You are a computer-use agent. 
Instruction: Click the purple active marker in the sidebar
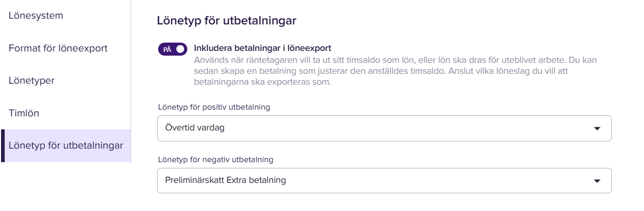(x=3, y=146)
